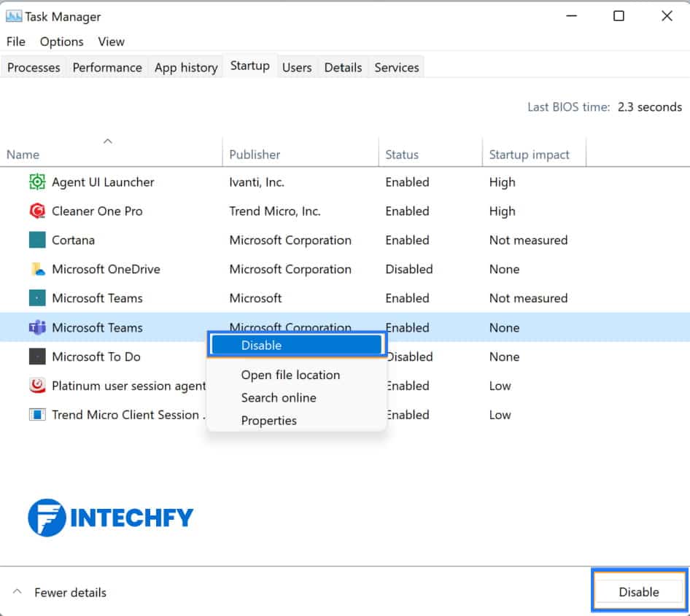
Task: Click the Agent UI Launcher green icon
Action: 37,182
